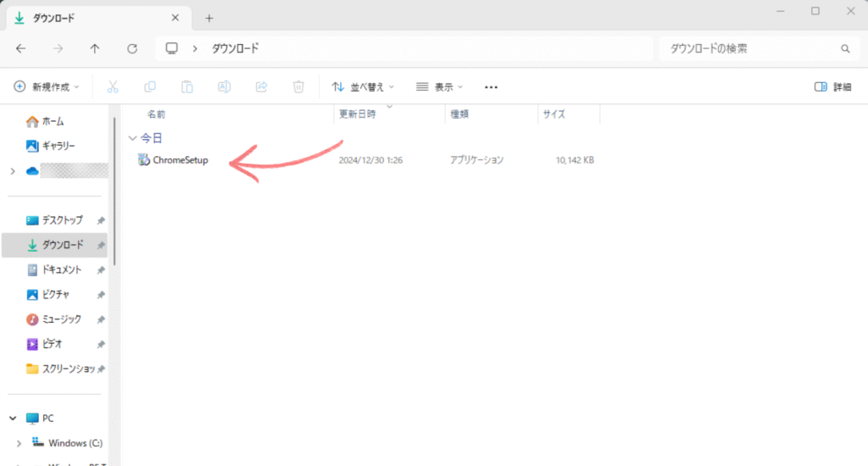
Task: Click the Copy icon in toolbar
Action: pos(149,87)
